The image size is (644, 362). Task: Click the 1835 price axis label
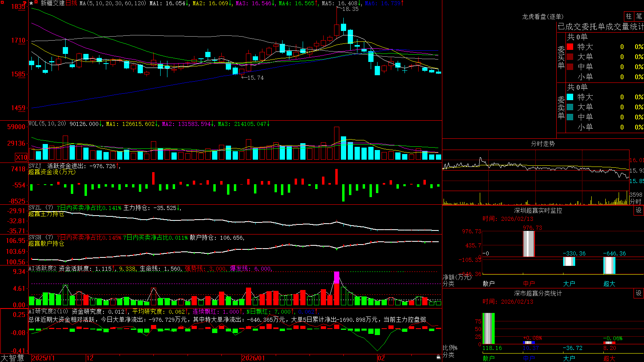[x=19, y=6]
